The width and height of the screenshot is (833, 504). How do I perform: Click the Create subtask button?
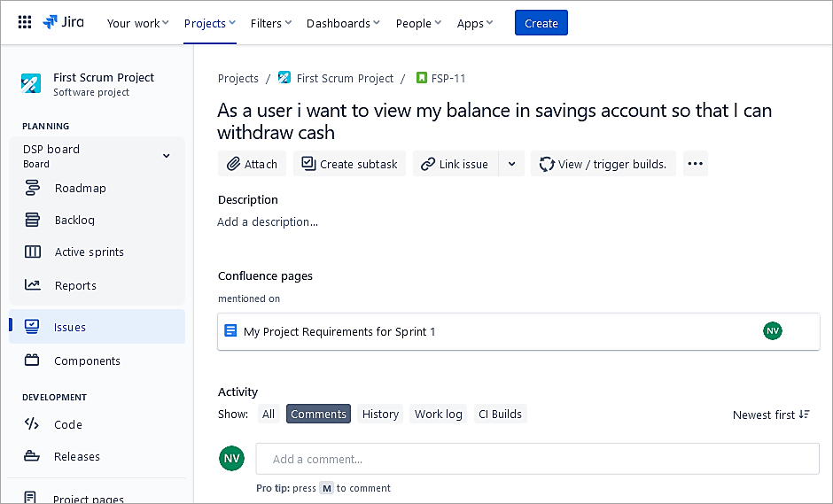coord(349,164)
